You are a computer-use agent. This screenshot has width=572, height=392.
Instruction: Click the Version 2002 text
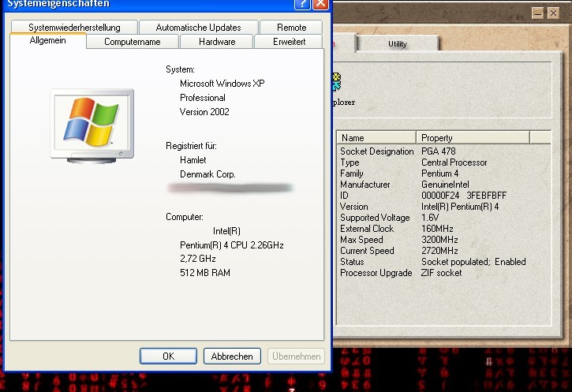tap(204, 112)
